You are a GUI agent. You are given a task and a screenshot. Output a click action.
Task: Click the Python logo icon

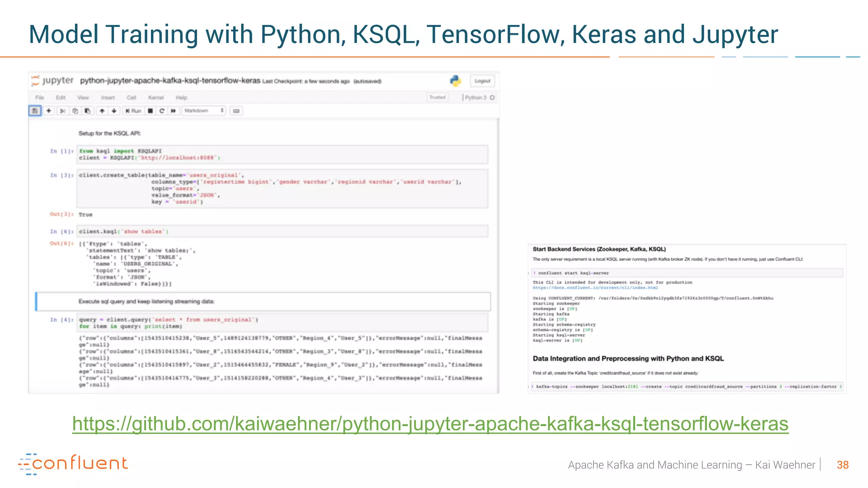(x=456, y=81)
